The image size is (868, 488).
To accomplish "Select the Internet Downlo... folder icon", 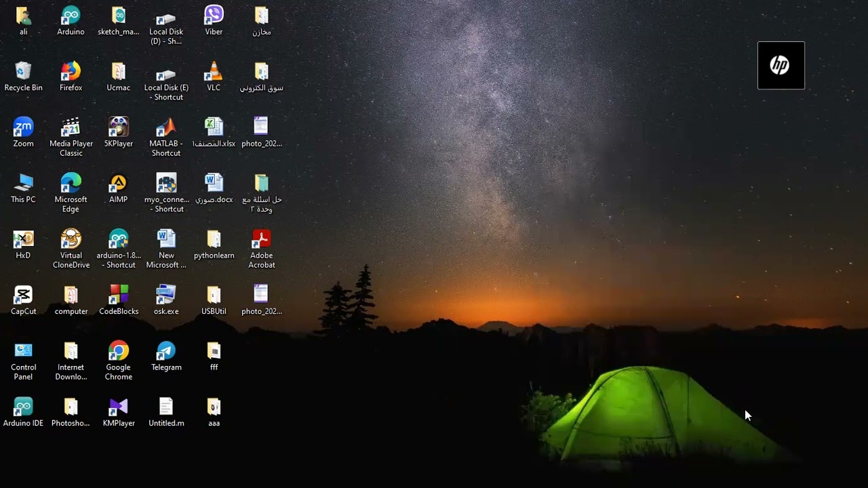I will pos(71,350).
